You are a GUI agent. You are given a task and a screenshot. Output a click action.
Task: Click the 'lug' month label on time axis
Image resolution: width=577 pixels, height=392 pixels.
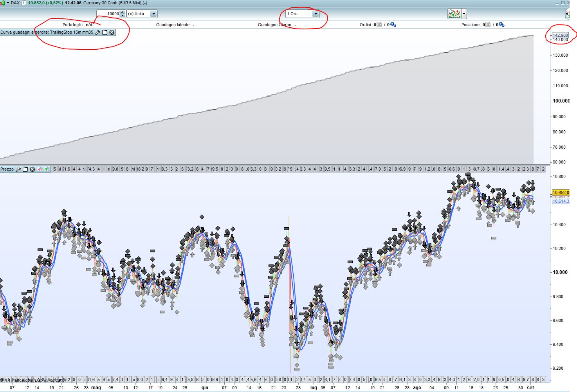coord(314,388)
